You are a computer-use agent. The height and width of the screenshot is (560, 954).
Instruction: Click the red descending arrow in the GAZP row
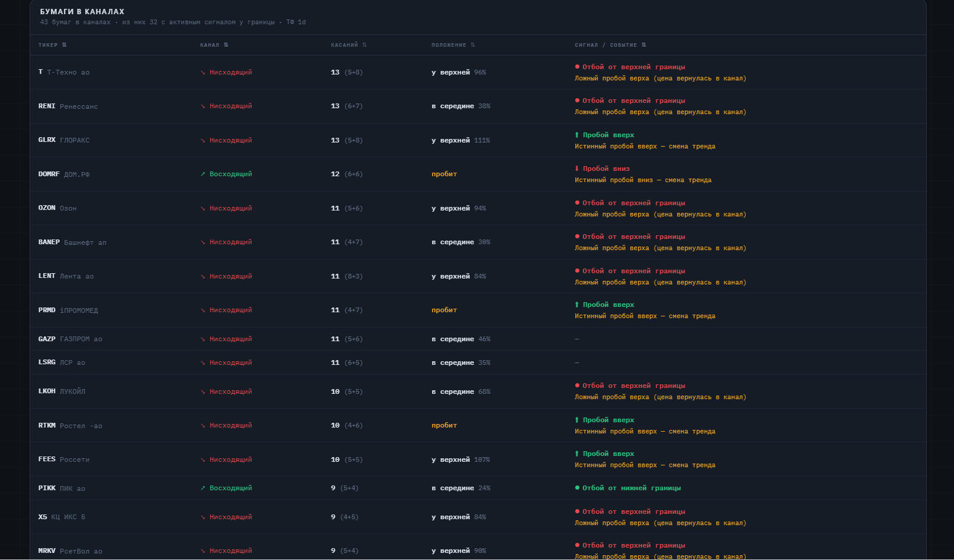[203, 339]
